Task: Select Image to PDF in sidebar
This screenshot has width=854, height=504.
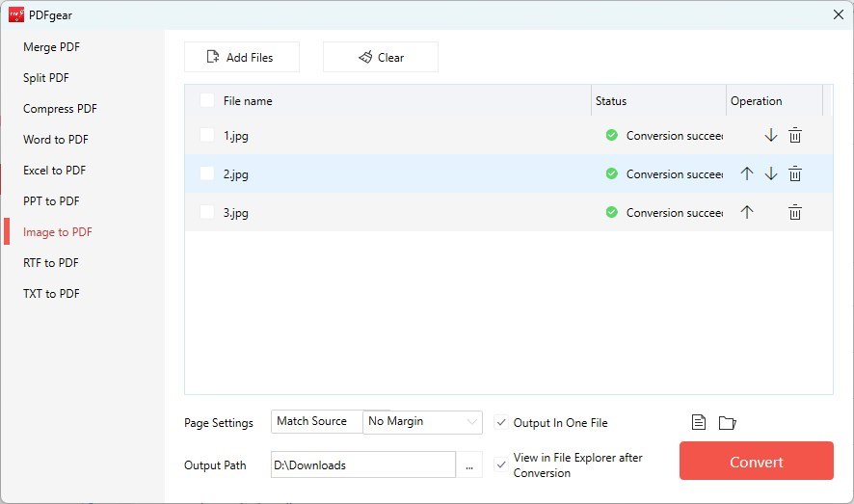Action: point(58,232)
